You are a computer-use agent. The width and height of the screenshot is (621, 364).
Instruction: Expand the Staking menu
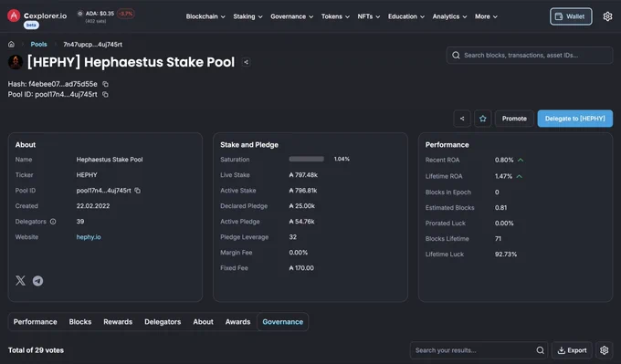pyautogui.click(x=247, y=16)
